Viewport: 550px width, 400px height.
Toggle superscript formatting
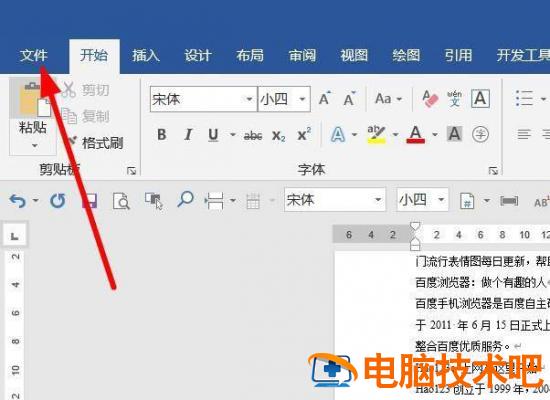[304, 134]
